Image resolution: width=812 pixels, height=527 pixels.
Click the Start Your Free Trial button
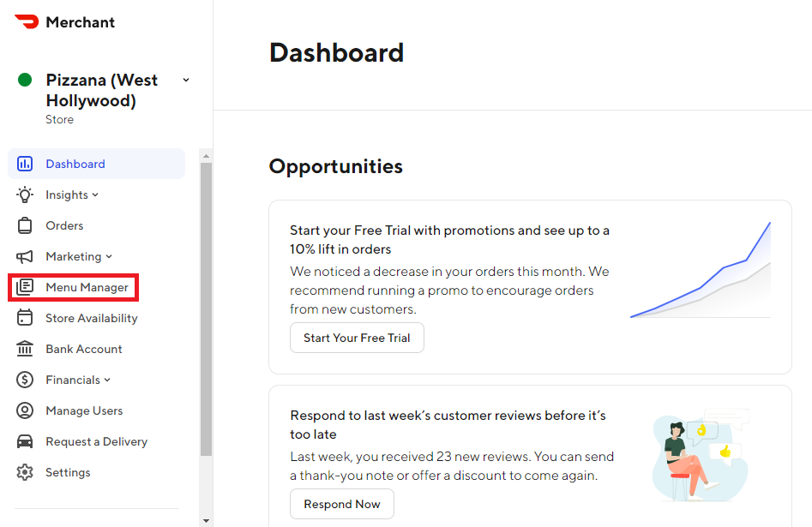[357, 338]
